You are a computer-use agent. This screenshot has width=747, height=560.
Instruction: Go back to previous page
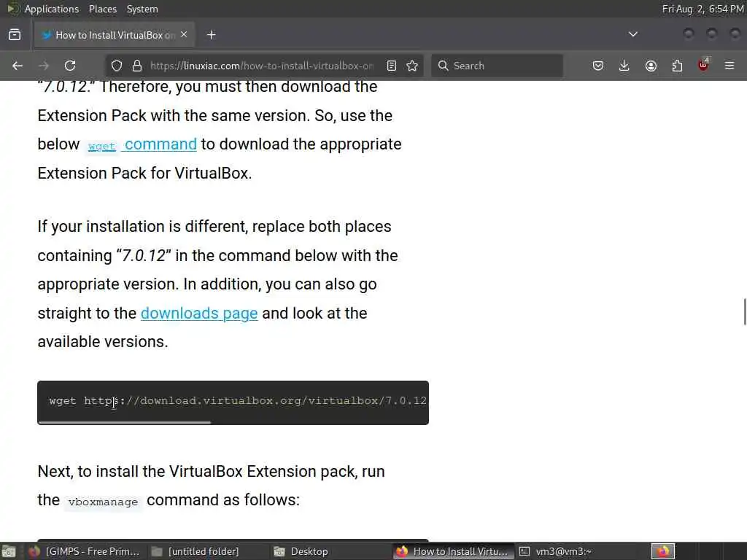(x=18, y=66)
